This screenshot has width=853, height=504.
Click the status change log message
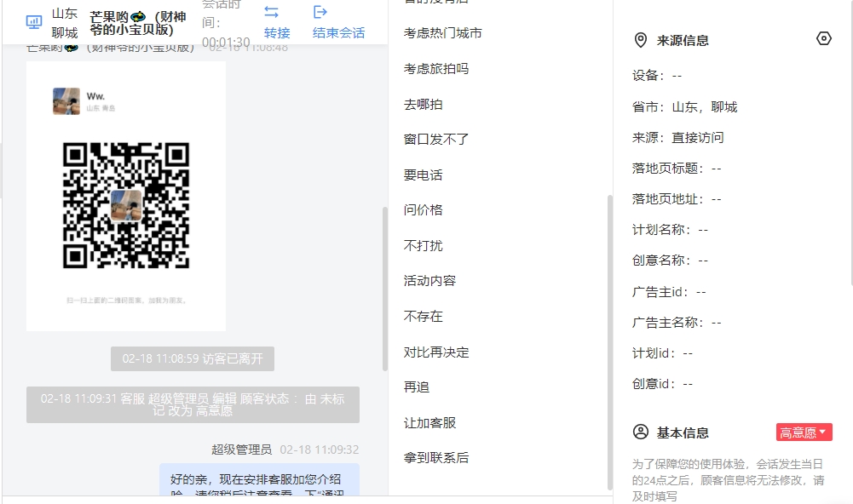[x=193, y=404]
